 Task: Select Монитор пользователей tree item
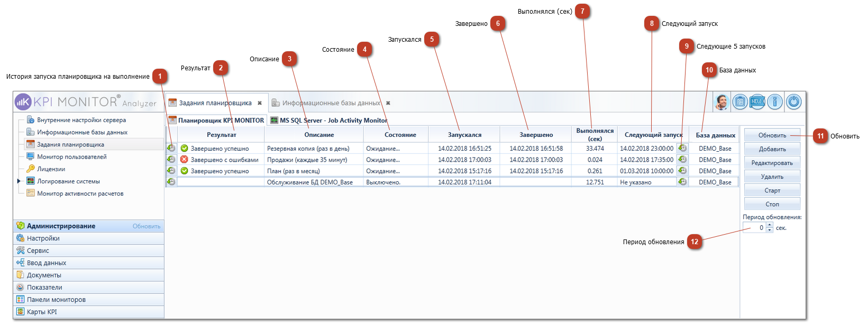point(72,156)
